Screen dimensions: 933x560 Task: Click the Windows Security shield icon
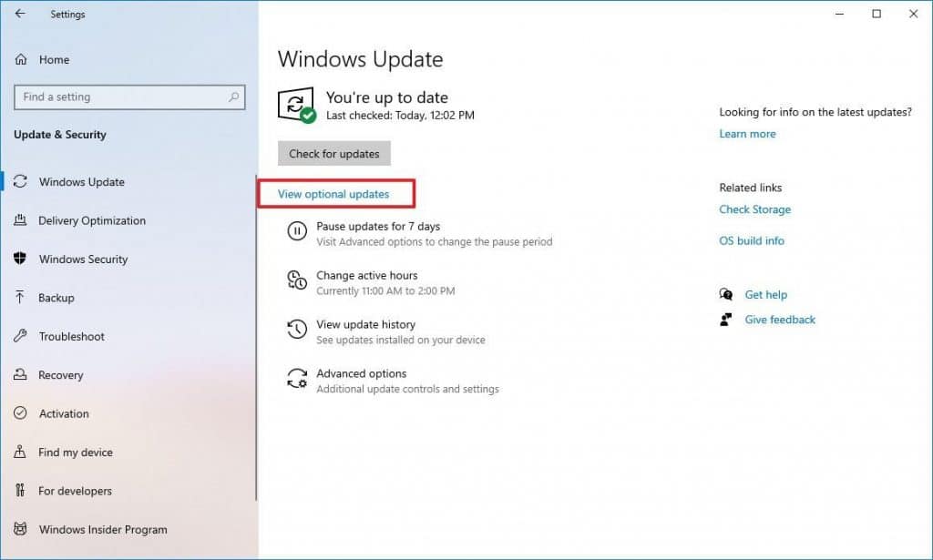pos(20,259)
